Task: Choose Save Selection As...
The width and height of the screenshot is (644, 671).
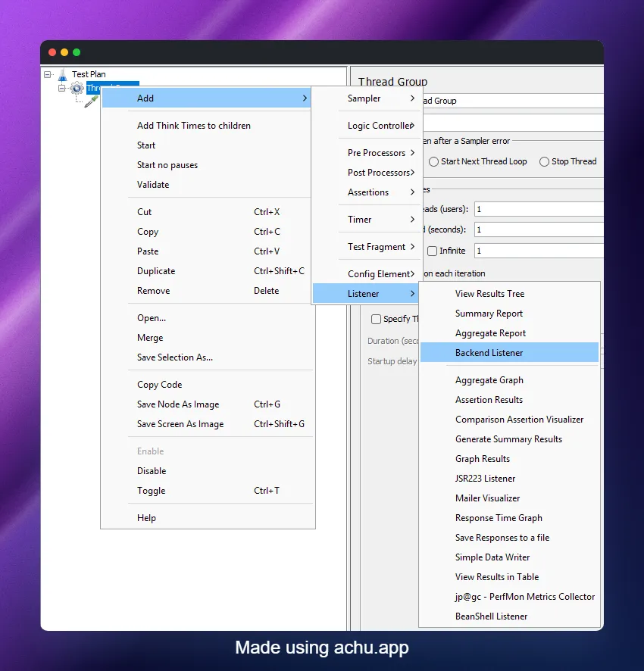Action: pos(208,357)
